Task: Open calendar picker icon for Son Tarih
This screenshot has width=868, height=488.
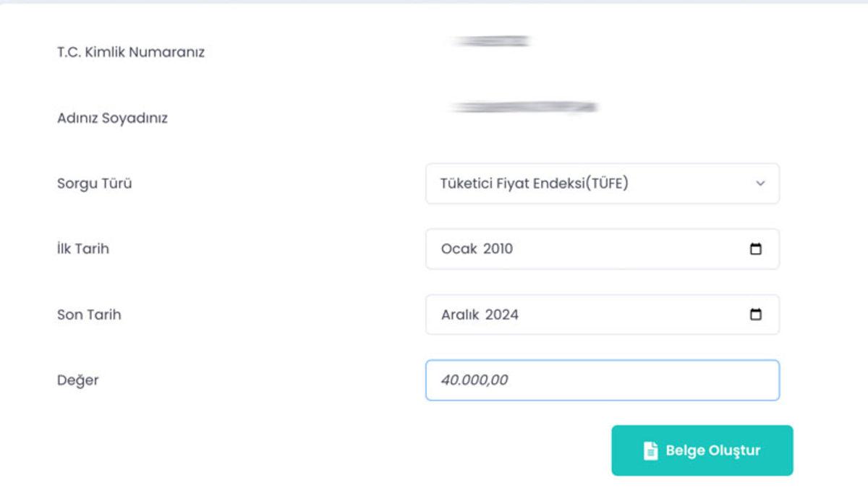Action: pos(756,314)
